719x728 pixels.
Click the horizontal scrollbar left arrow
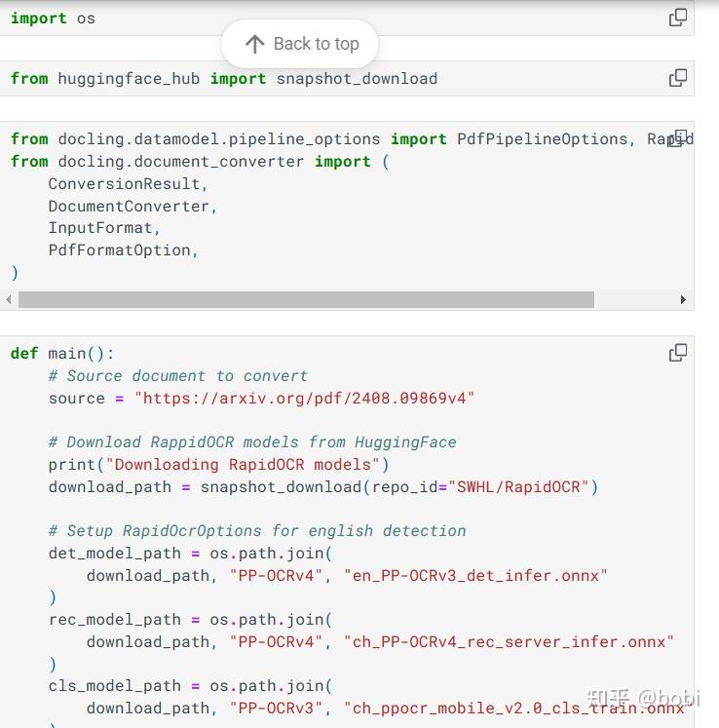(10, 300)
